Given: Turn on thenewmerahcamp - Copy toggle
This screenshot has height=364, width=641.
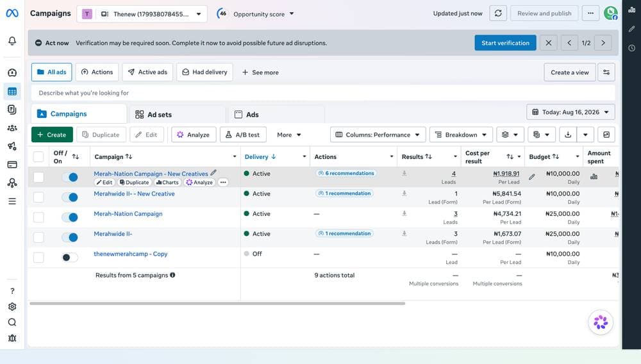Looking at the screenshot, I should (70, 257).
